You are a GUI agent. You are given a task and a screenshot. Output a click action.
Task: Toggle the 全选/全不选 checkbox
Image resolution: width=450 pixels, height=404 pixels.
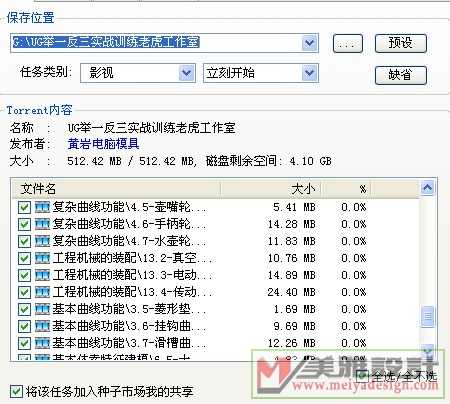362,376
